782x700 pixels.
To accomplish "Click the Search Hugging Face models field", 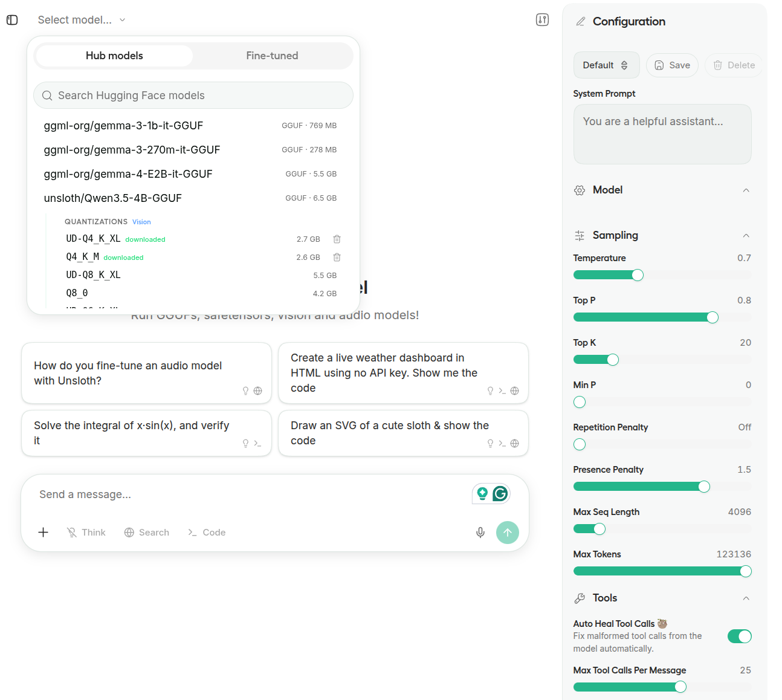I will 193,96.
